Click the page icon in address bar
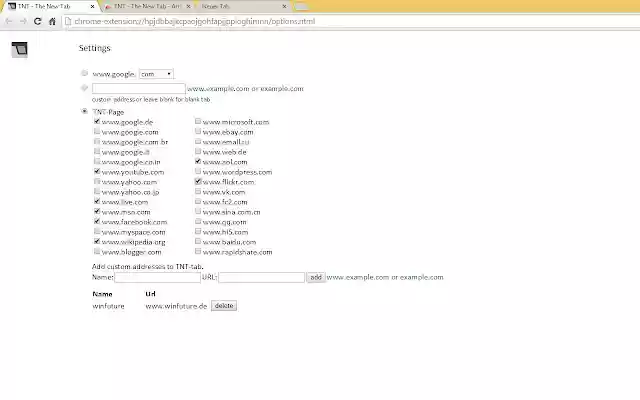640x400 pixels. pyautogui.click(x=68, y=21)
